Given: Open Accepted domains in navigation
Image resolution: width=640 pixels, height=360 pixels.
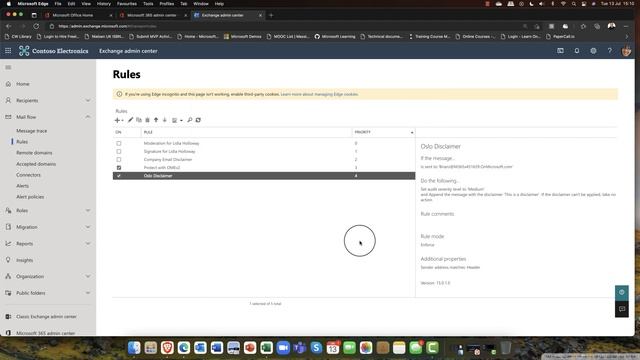Looking at the screenshot, I should [36, 164].
